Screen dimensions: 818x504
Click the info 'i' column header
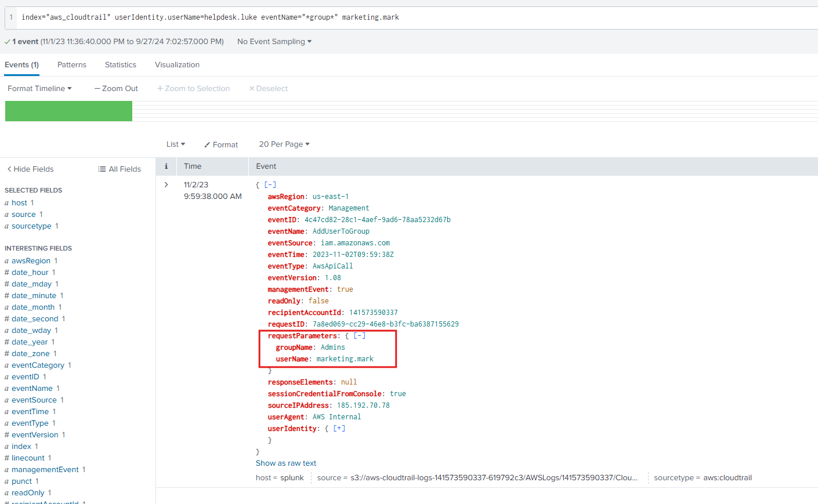(166, 166)
